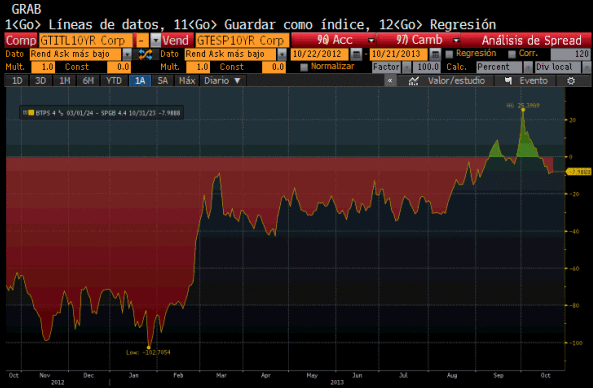Expand the Comp Dato field dropdown
Viewport: 593px width, 388px height.
coord(127,54)
